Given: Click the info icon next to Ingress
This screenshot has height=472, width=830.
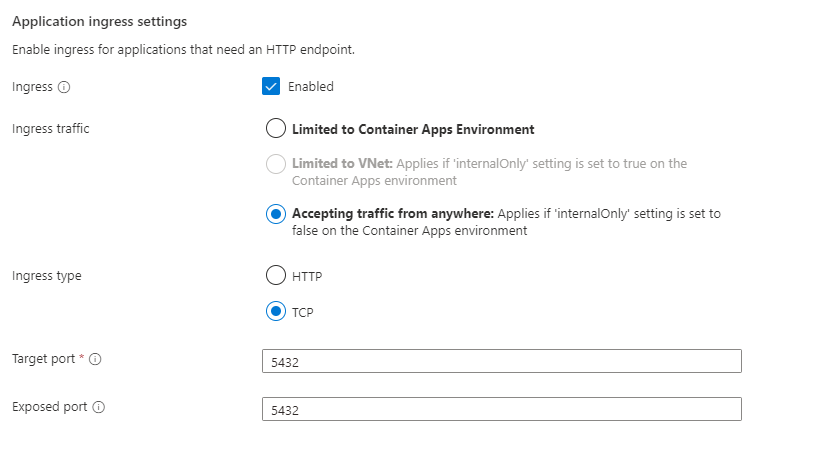Looking at the screenshot, I should [x=64, y=87].
